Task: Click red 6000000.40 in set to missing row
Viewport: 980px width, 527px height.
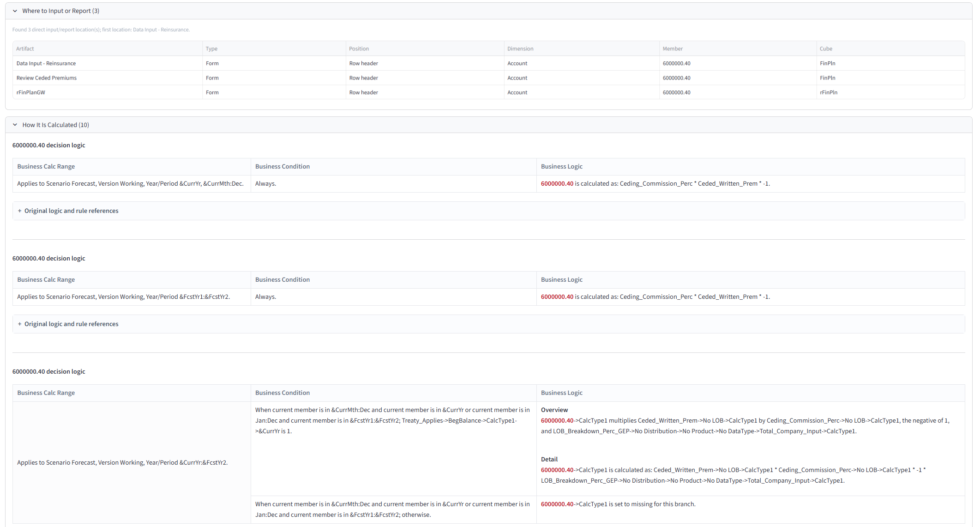Action: coord(557,504)
